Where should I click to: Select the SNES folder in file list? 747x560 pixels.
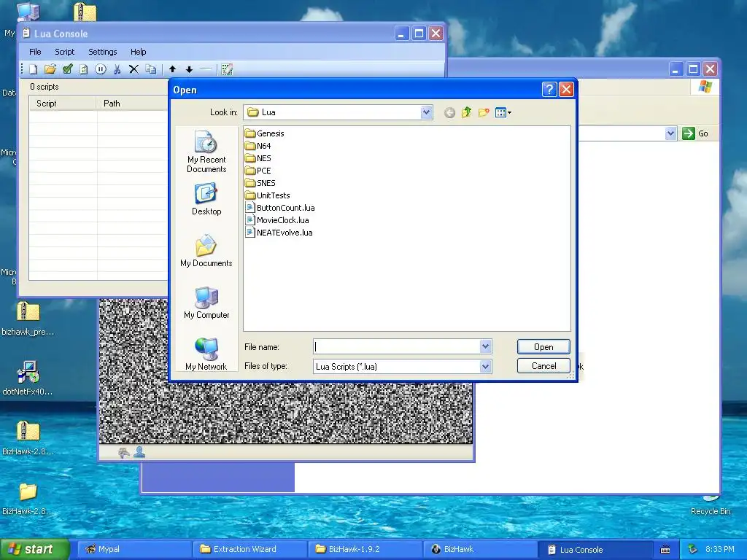(x=260, y=183)
